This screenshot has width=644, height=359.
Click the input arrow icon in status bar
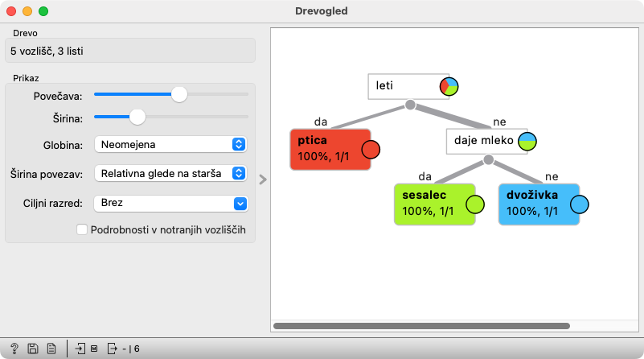pyautogui.click(x=80, y=349)
